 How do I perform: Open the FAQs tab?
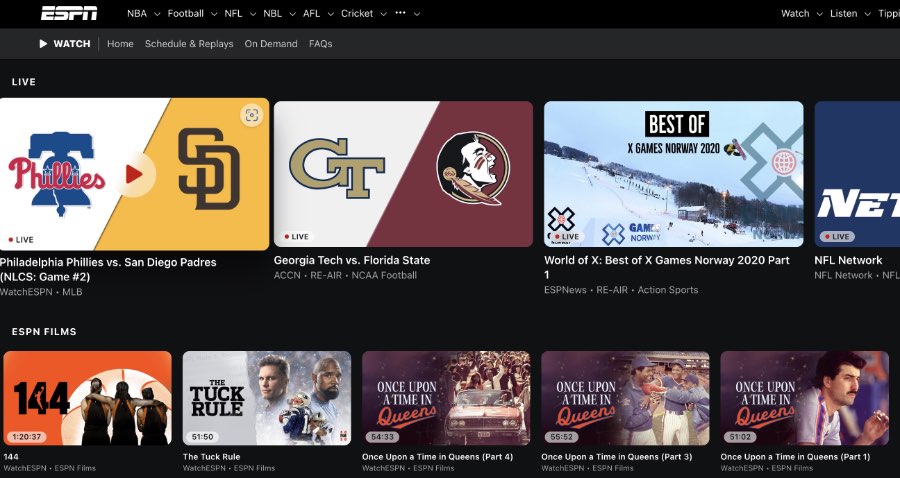(x=320, y=44)
